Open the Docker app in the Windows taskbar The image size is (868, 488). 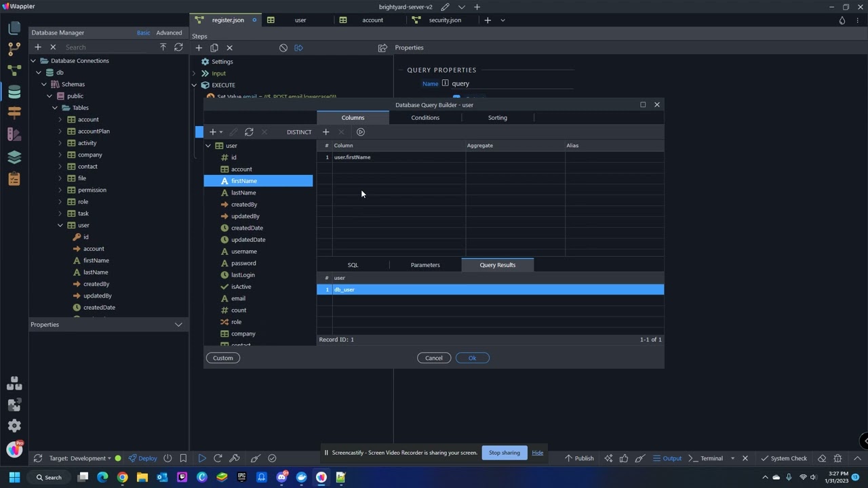[x=301, y=477]
